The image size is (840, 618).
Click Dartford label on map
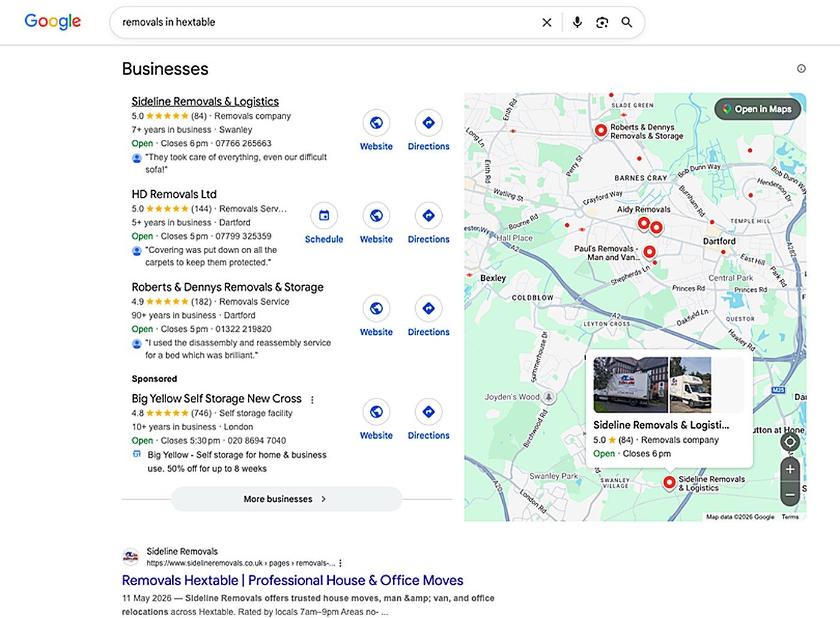click(719, 241)
